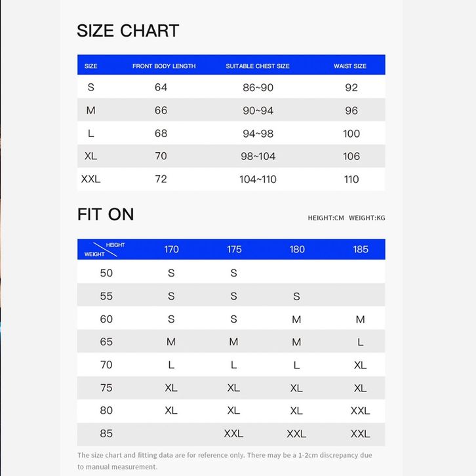Select the XXL row label in size chart

90,179
